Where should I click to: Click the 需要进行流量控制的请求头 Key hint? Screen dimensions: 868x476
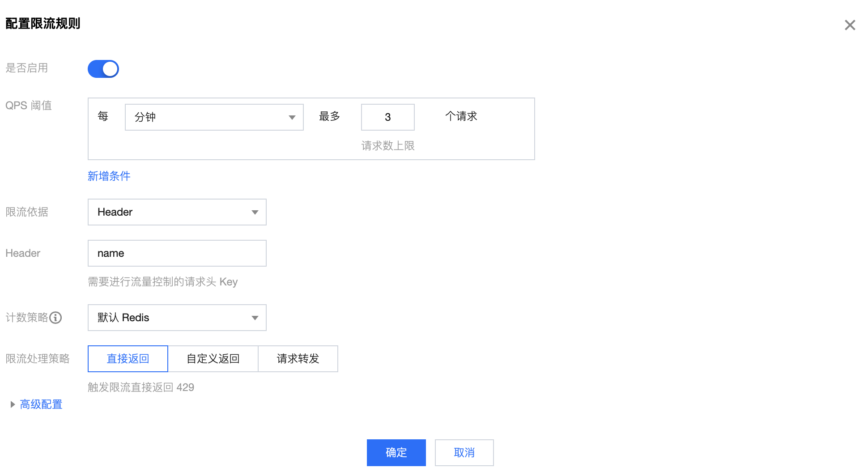pos(163,282)
